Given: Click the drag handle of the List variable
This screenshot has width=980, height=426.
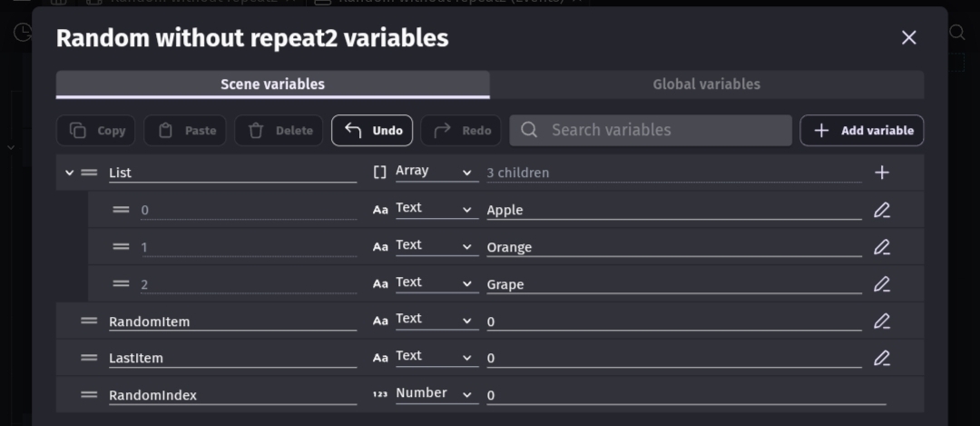Looking at the screenshot, I should pyautogui.click(x=89, y=173).
